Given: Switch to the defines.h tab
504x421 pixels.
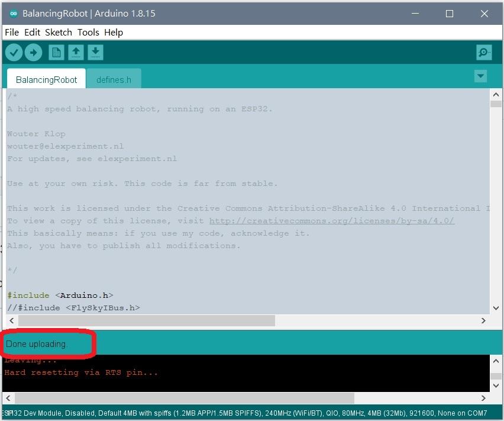Looking at the screenshot, I should pos(114,79).
